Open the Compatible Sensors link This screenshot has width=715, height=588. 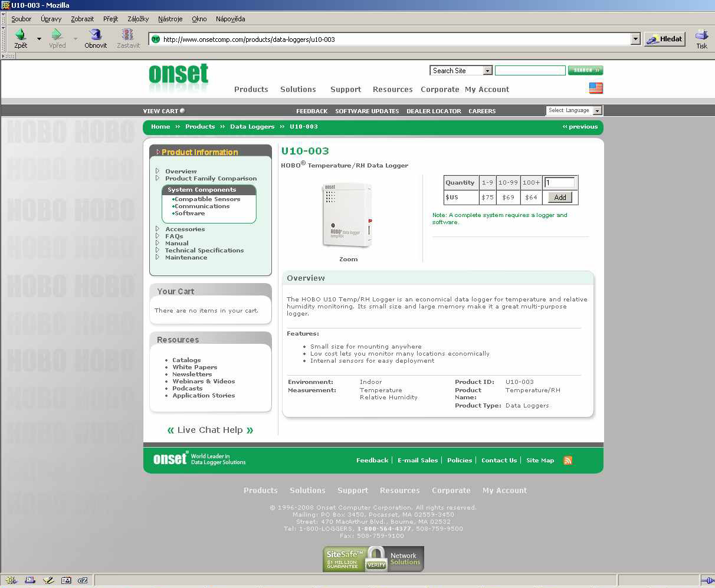click(207, 199)
